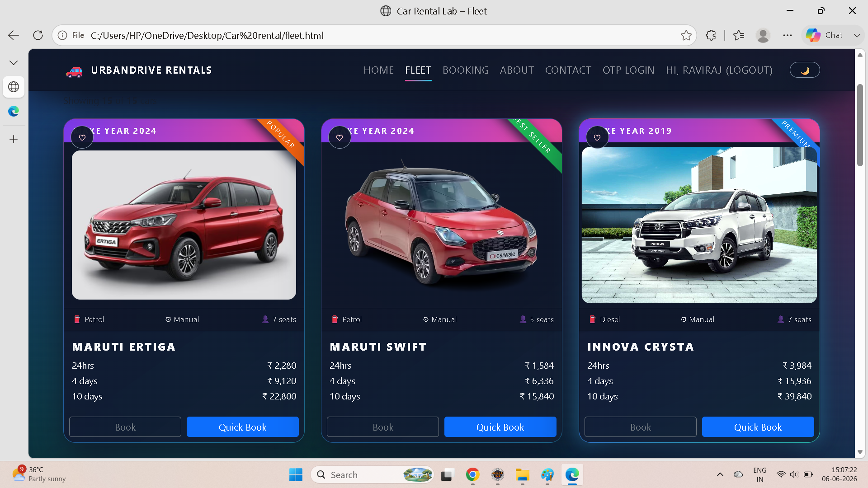Refresh the fleet page
Screen dimensions: 868x488
point(38,35)
